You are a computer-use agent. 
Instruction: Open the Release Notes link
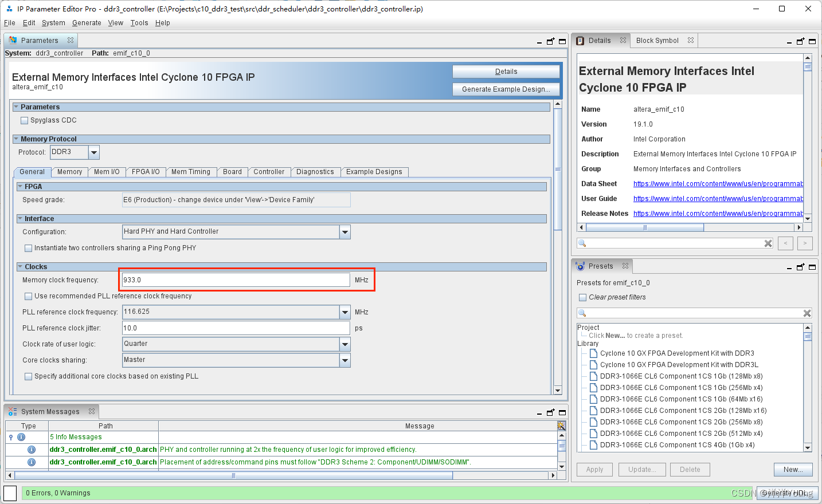(x=718, y=214)
